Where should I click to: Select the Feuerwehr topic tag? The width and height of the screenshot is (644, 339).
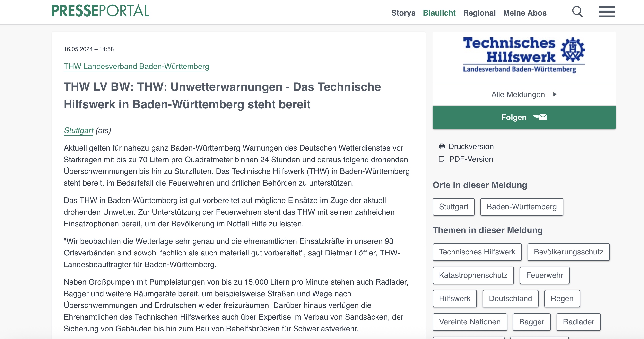545,275
